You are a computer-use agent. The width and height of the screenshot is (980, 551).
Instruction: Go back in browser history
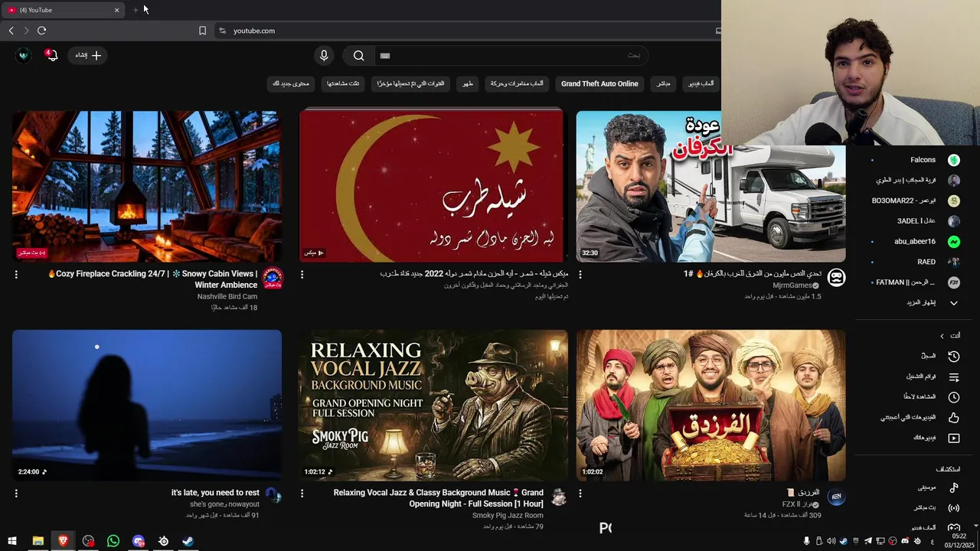pyautogui.click(x=11, y=31)
